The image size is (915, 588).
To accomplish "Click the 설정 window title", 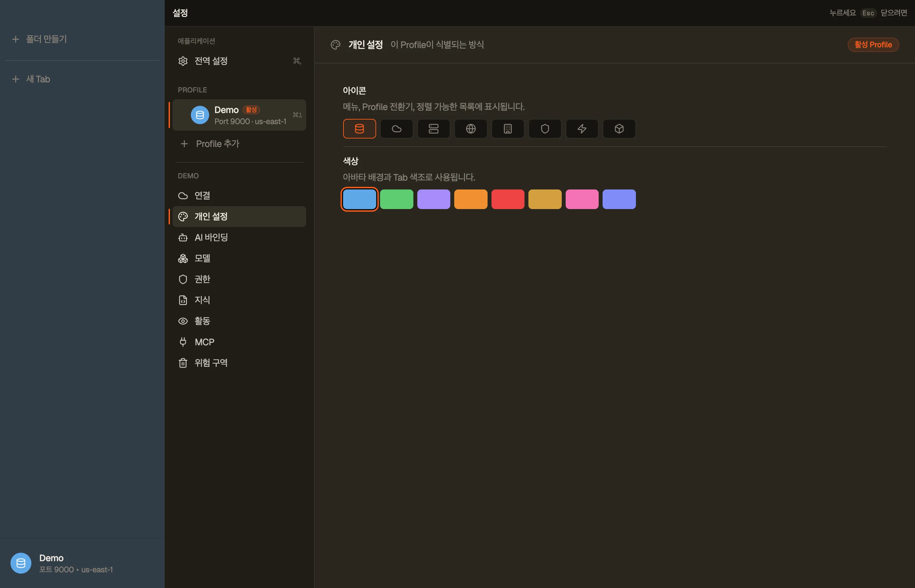I will 180,13.
